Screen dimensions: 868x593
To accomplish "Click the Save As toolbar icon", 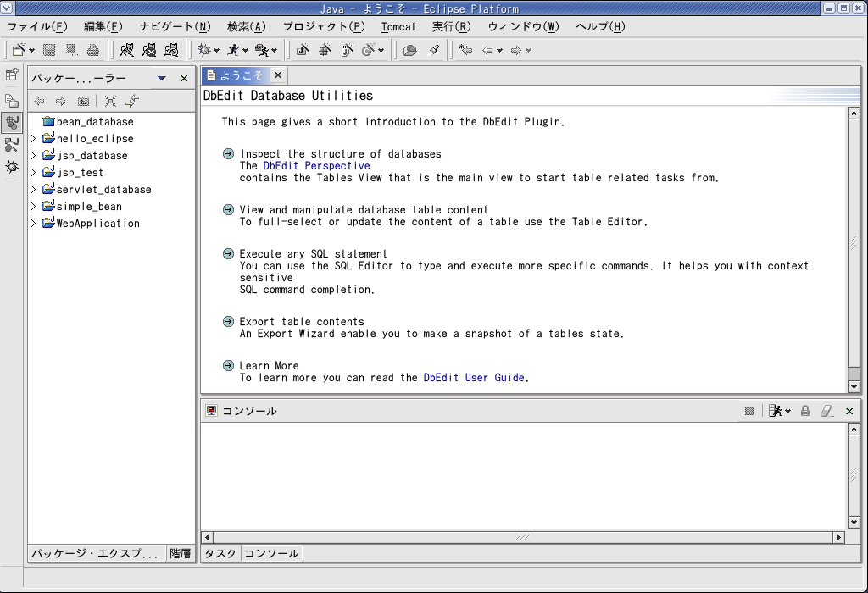I will pos(71,50).
